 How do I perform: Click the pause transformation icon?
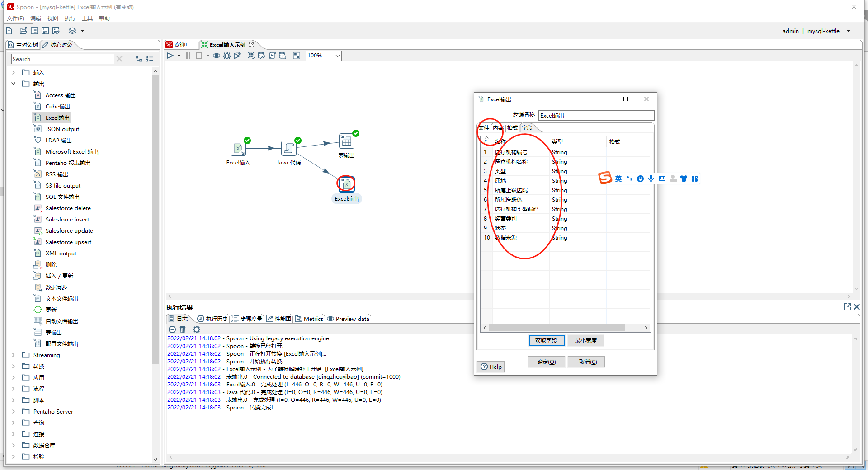pyautogui.click(x=188, y=56)
